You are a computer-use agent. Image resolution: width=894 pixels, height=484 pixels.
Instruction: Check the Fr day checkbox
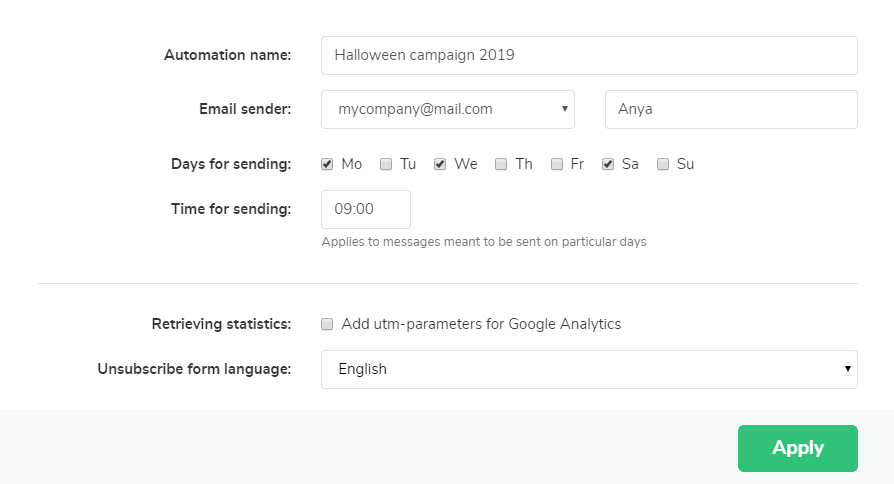pyautogui.click(x=557, y=165)
